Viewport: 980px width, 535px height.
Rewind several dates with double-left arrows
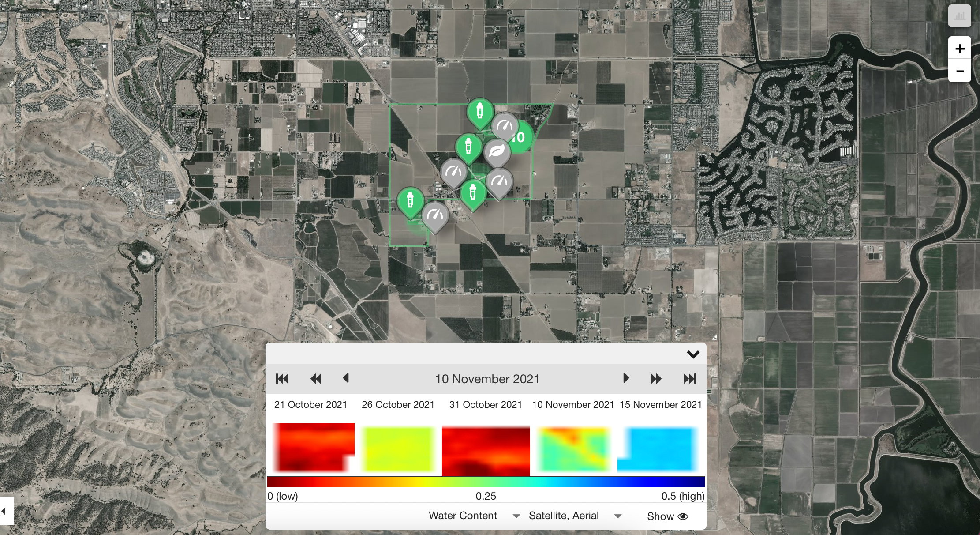pos(316,379)
